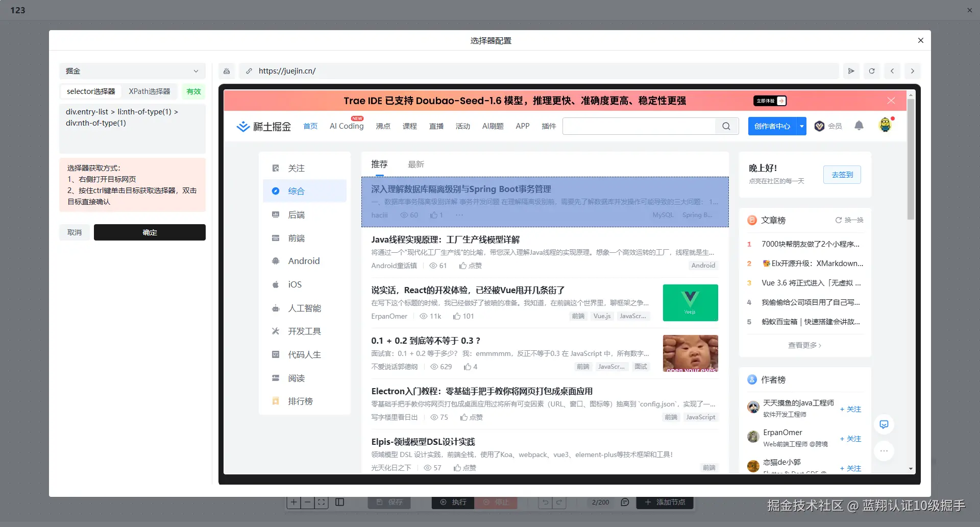This screenshot has height=527, width=980.
Task: Click the search magnifier icon
Action: click(x=726, y=126)
